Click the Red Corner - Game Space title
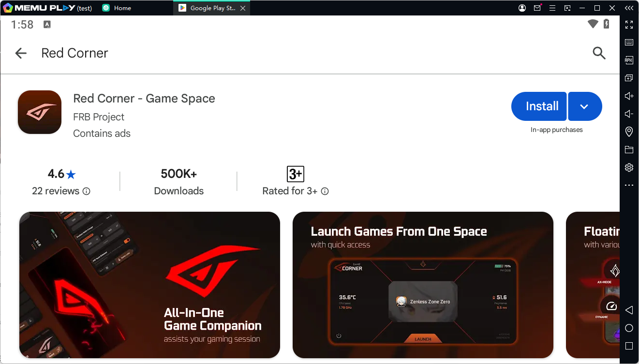Screen dimensions: 639x364 [x=144, y=99]
